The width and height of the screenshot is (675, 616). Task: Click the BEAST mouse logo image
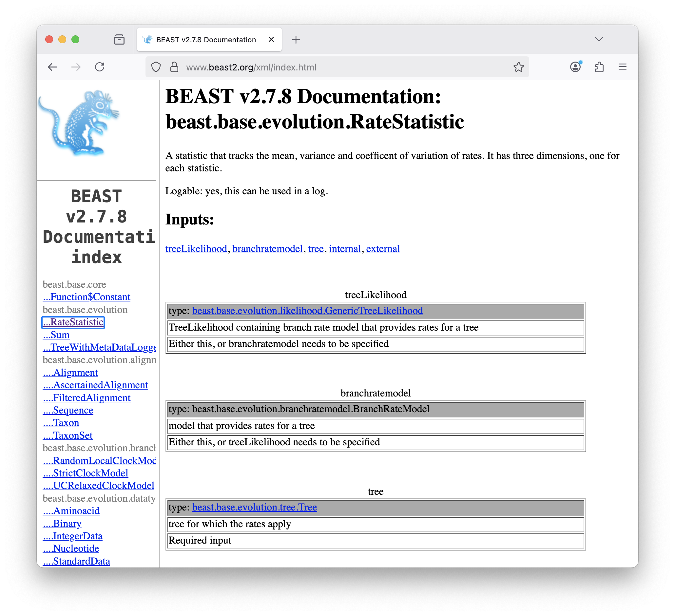[79, 123]
